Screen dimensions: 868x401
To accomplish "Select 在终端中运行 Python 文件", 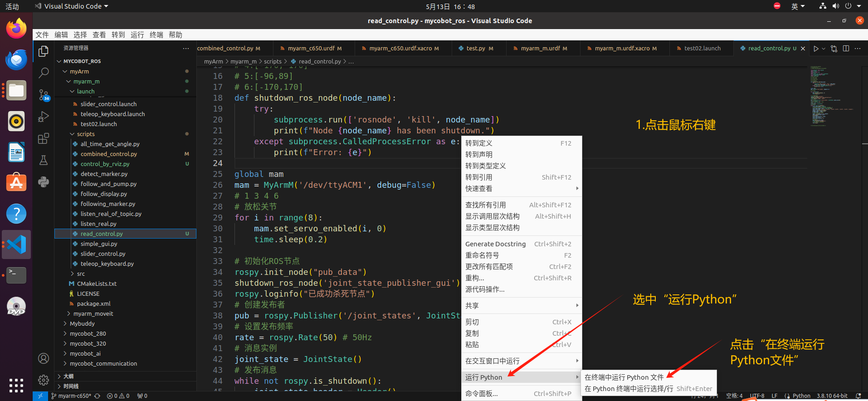I will tap(649, 377).
